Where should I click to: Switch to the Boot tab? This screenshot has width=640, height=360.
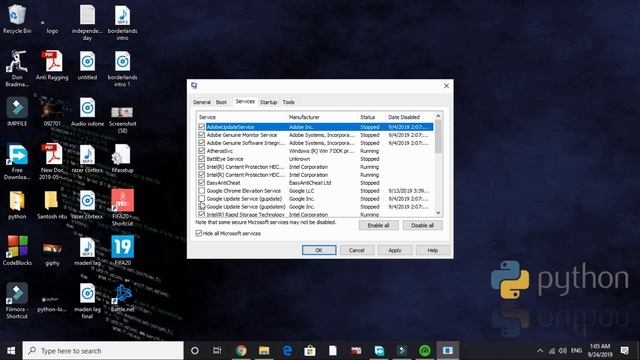point(221,102)
